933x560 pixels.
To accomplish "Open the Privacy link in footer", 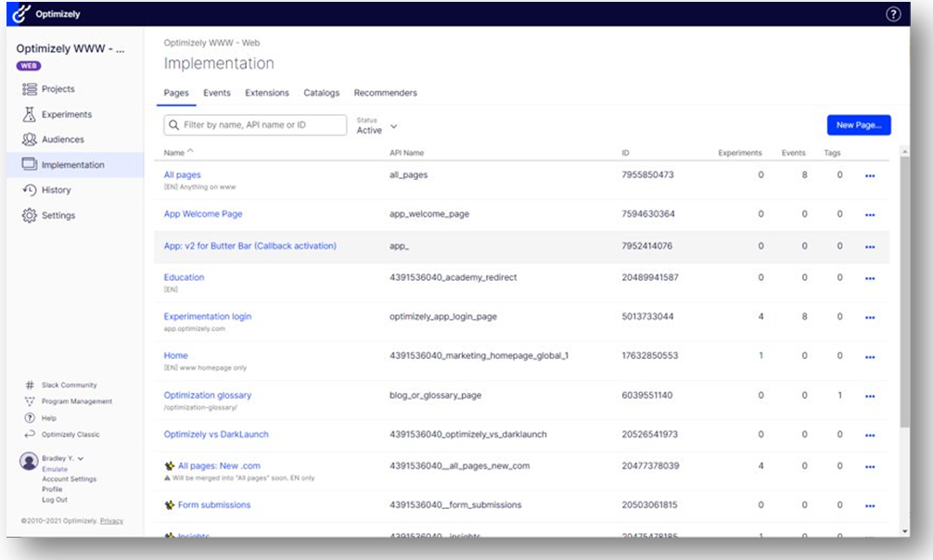I will pos(112,521).
